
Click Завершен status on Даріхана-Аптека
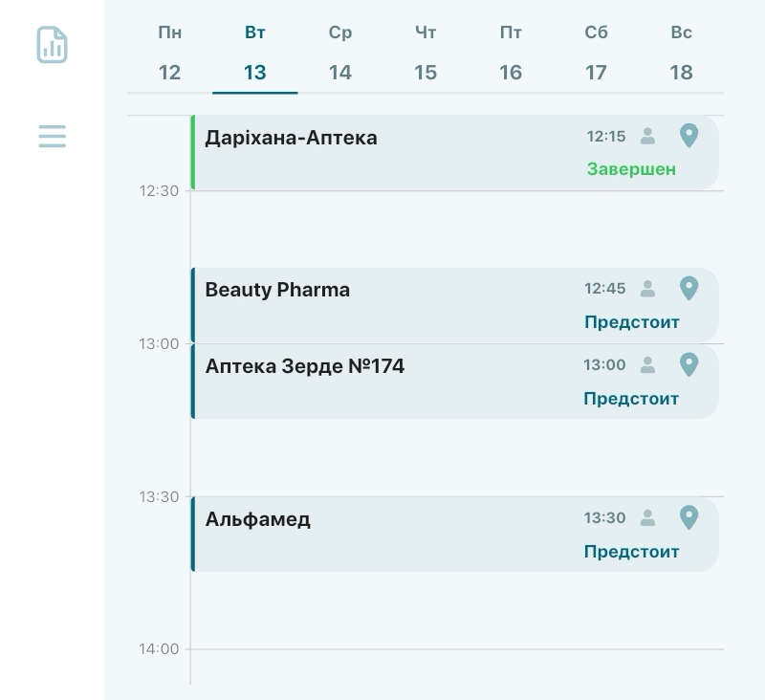(x=629, y=168)
